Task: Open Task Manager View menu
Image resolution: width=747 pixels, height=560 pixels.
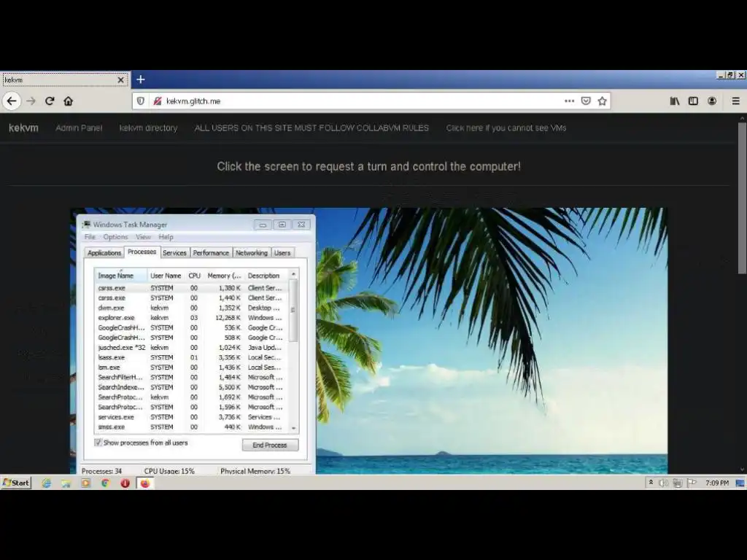Action: pyautogui.click(x=143, y=237)
